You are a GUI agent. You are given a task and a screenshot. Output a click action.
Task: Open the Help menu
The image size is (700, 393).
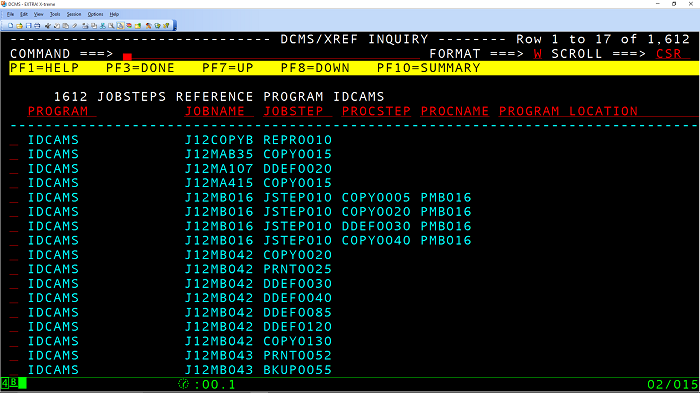click(114, 14)
